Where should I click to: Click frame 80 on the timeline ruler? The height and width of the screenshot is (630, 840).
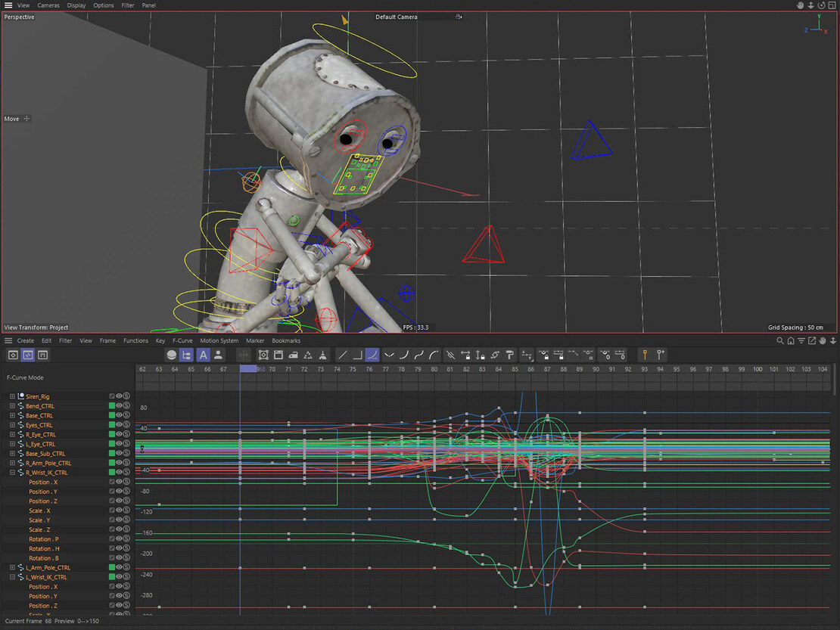click(434, 369)
